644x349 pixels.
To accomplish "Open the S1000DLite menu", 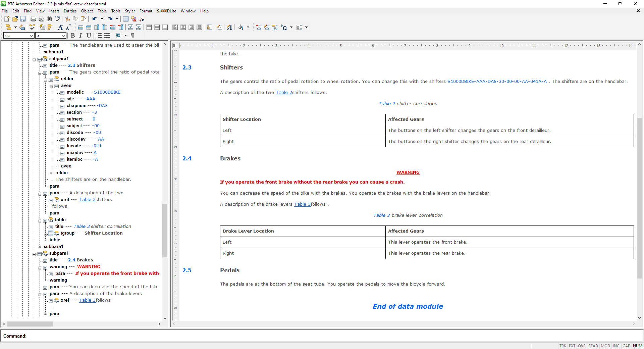I will pyautogui.click(x=166, y=11).
